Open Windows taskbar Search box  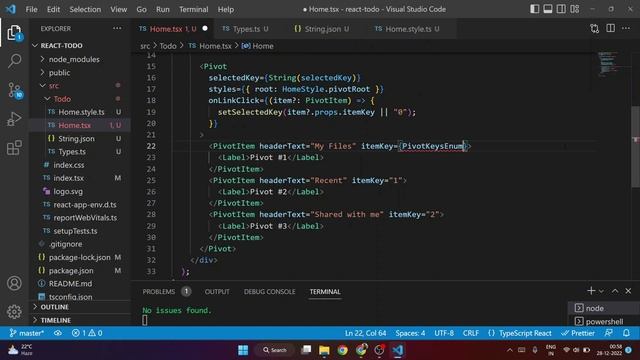[275, 350]
